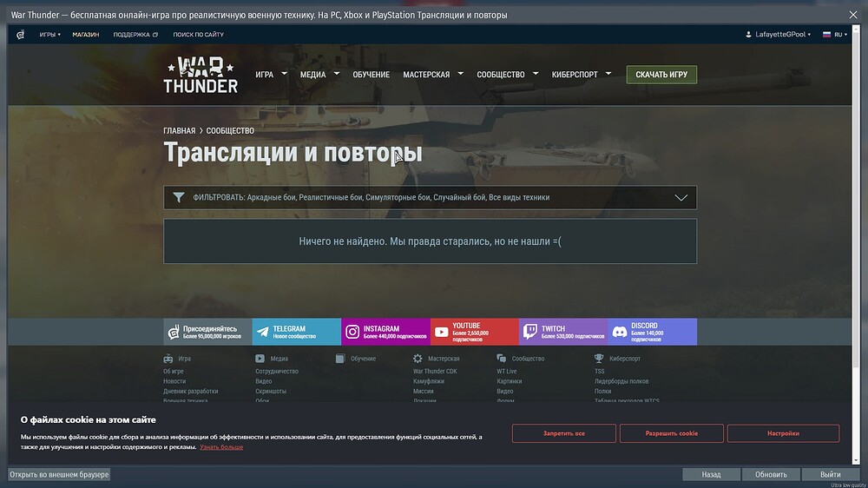
Task: Click the gamepad icon next to footer Игра
Action: (168, 359)
